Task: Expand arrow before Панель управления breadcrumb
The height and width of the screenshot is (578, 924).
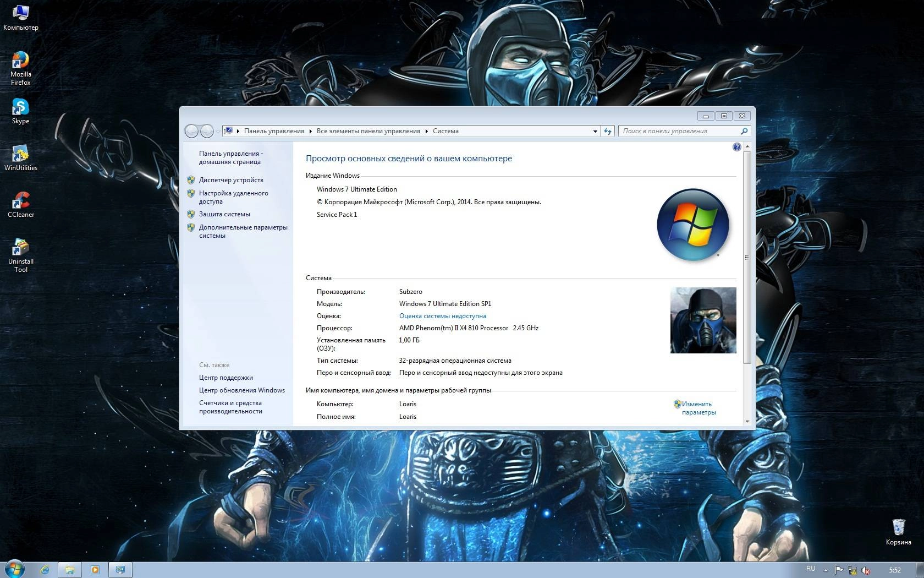Action: tap(238, 131)
